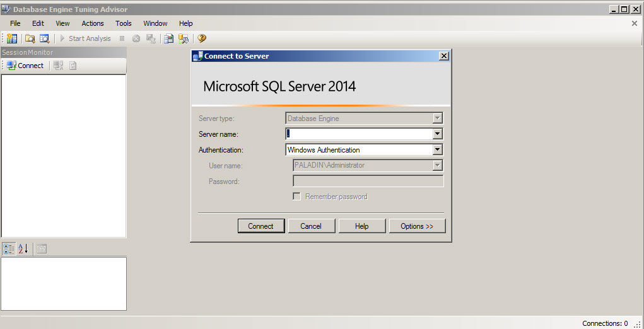The image size is (644, 329).
Task: Click the New Session toolbar icon
Action: click(12, 38)
